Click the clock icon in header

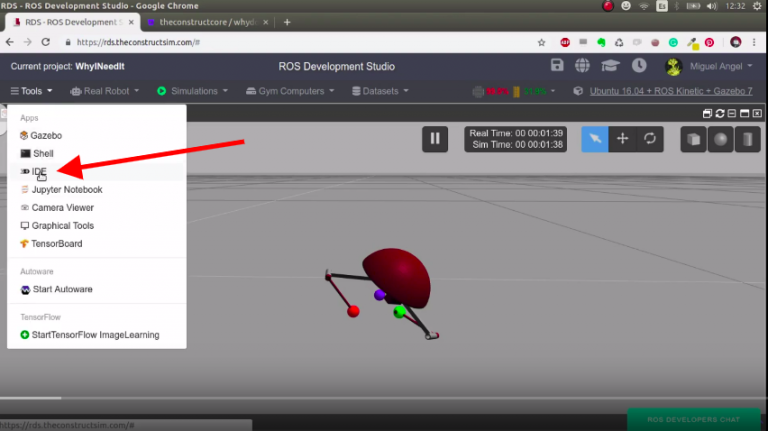point(639,65)
